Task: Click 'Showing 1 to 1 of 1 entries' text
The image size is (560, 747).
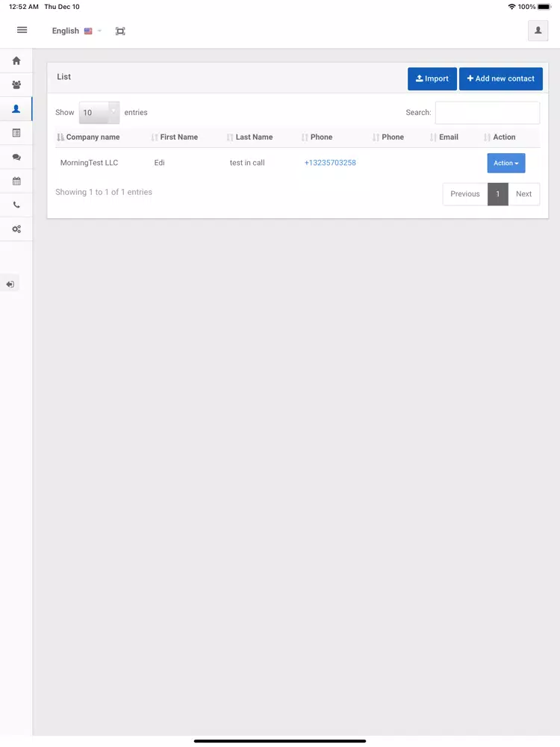Action: coord(104,192)
